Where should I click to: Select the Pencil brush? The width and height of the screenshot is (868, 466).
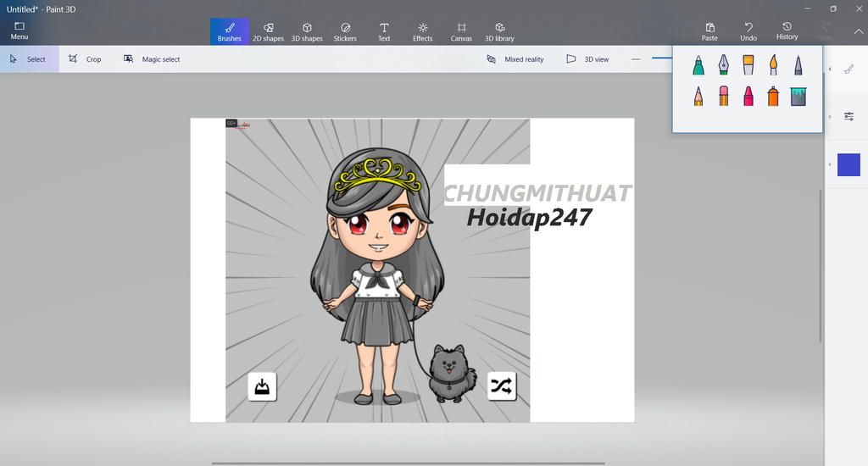698,97
